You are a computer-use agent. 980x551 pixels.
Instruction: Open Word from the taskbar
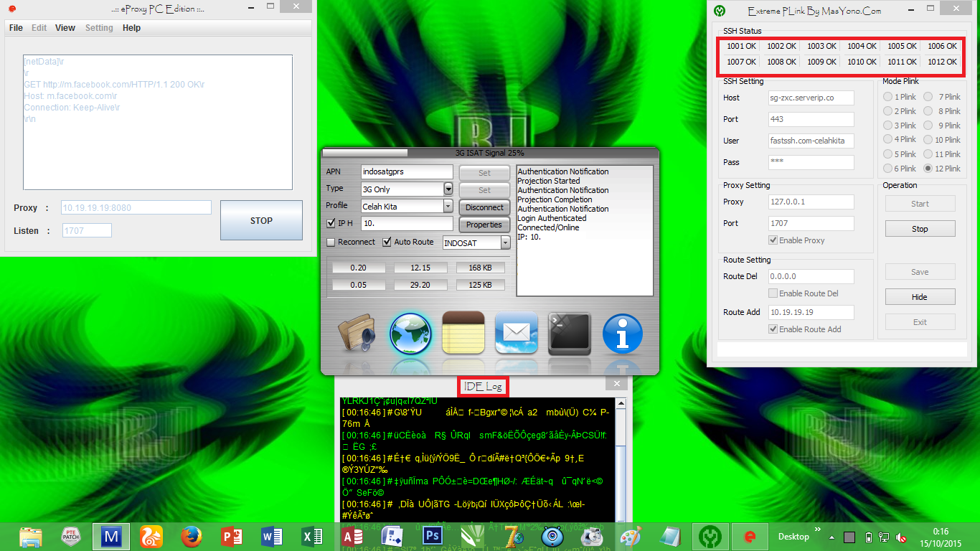(272, 536)
